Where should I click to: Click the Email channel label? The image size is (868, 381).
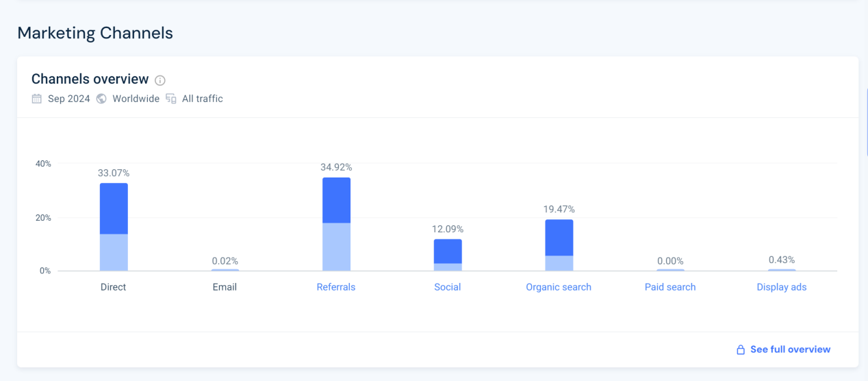[225, 287]
